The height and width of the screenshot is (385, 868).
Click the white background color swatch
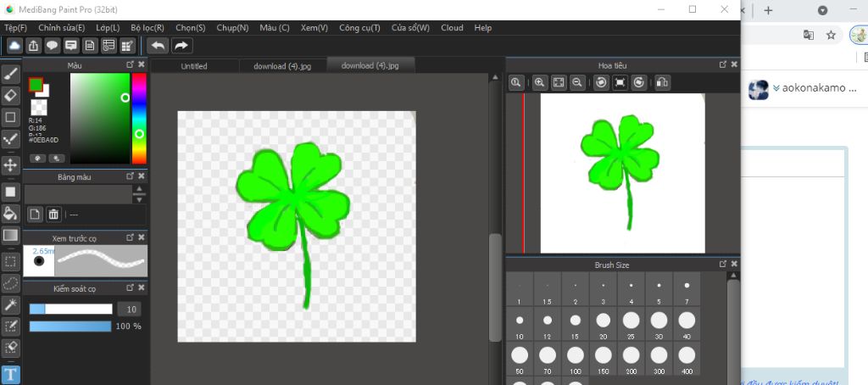click(x=45, y=92)
